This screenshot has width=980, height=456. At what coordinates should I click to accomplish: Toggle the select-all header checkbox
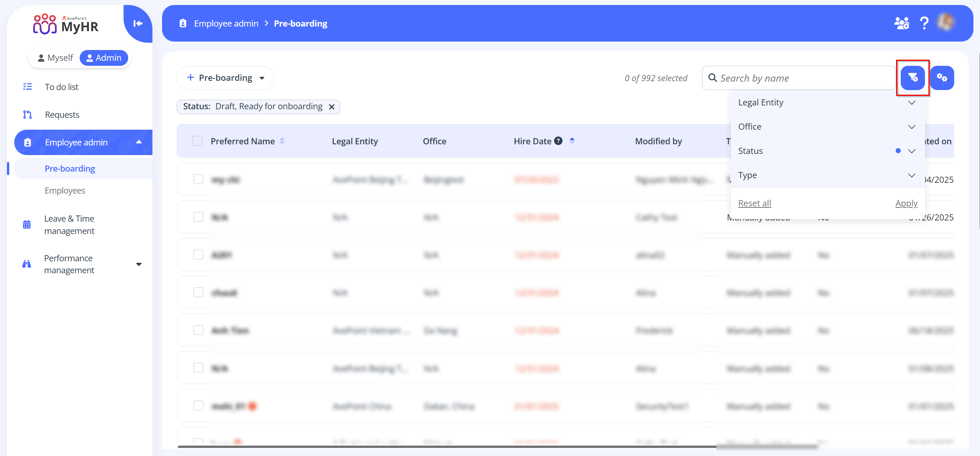[197, 141]
